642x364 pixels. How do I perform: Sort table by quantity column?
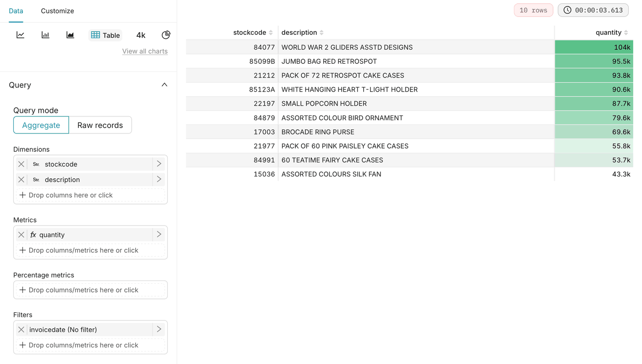coord(626,33)
